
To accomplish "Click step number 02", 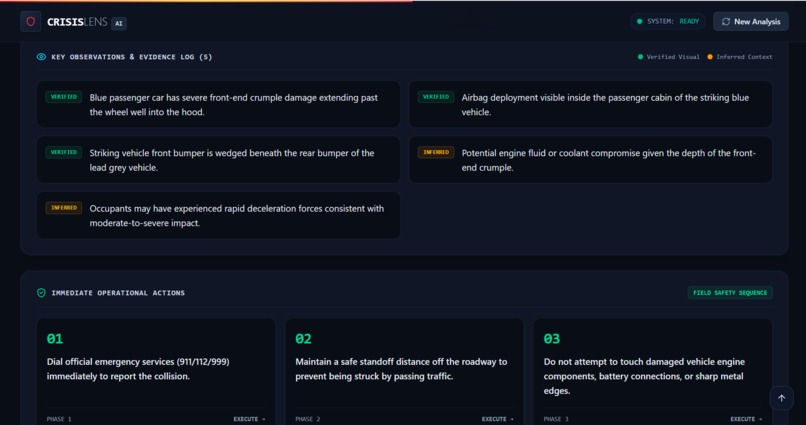I will tap(303, 339).
